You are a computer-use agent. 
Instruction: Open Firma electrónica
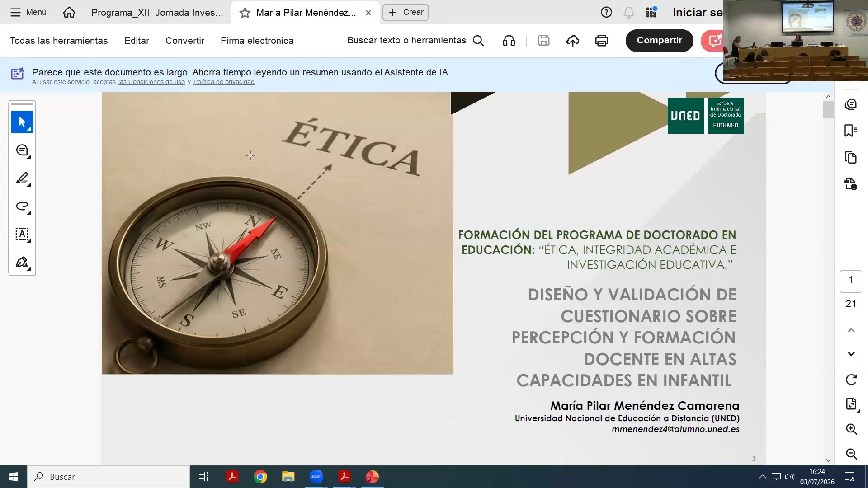coord(257,41)
